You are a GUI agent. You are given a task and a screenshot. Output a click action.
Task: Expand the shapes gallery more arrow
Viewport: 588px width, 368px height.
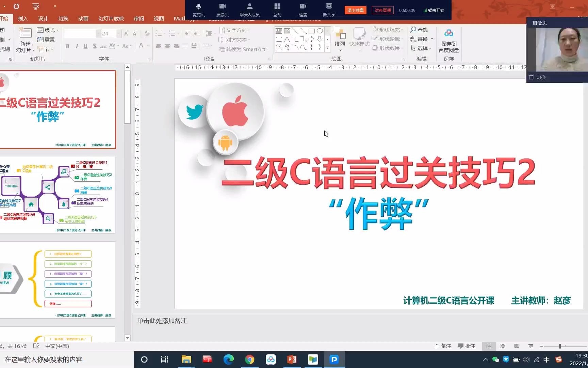point(327,48)
